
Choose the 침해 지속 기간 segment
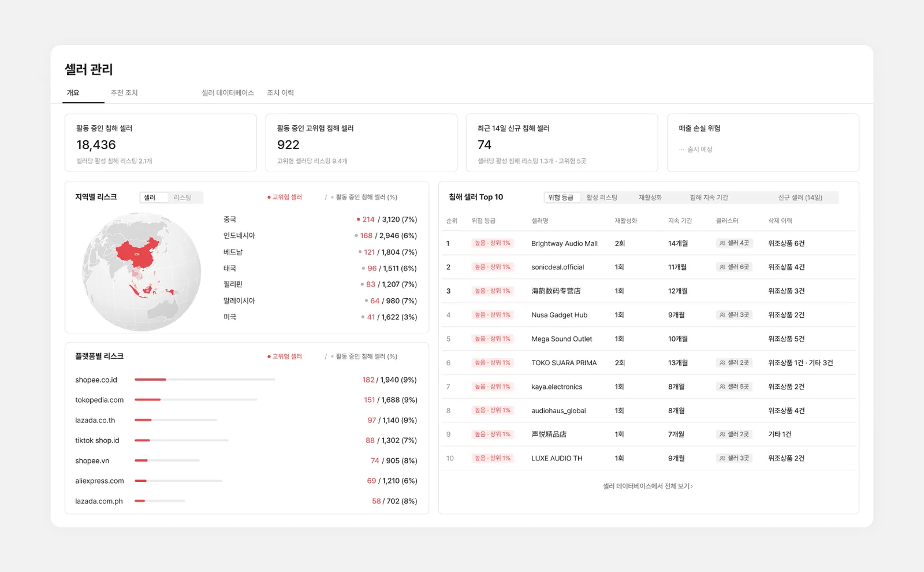tap(709, 198)
